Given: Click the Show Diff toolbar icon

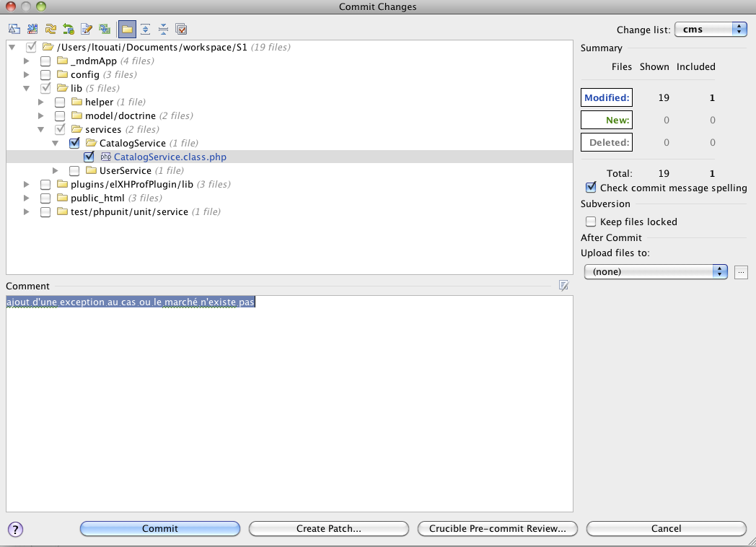Looking at the screenshot, I should pos(14,29).
